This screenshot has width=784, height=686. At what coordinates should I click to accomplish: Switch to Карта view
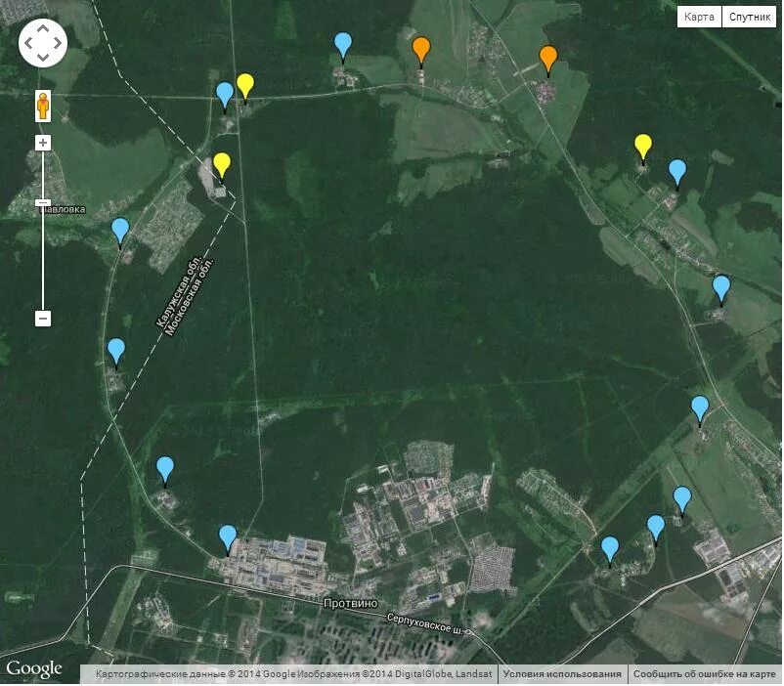point(698,16)
